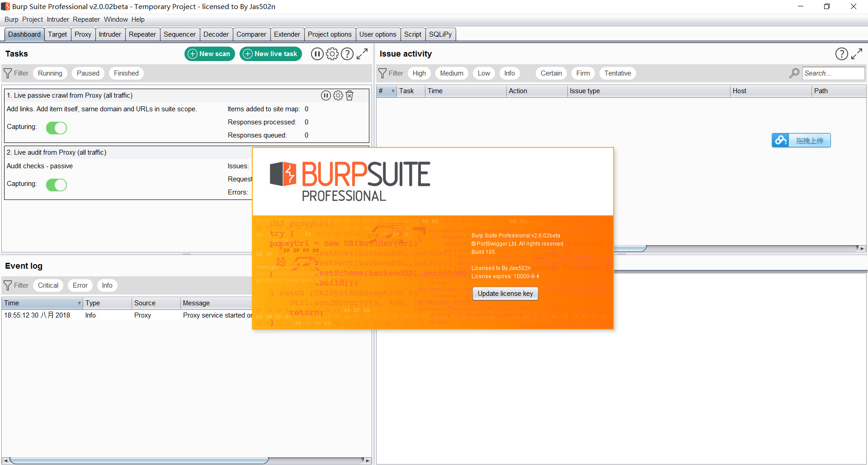Open task settings gear in Tasks header

(332, 54)
